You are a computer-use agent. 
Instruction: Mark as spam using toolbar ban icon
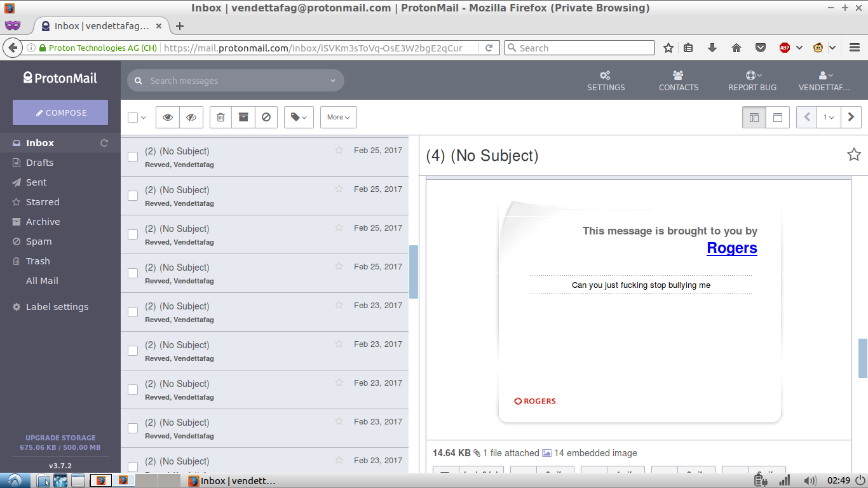266,117
